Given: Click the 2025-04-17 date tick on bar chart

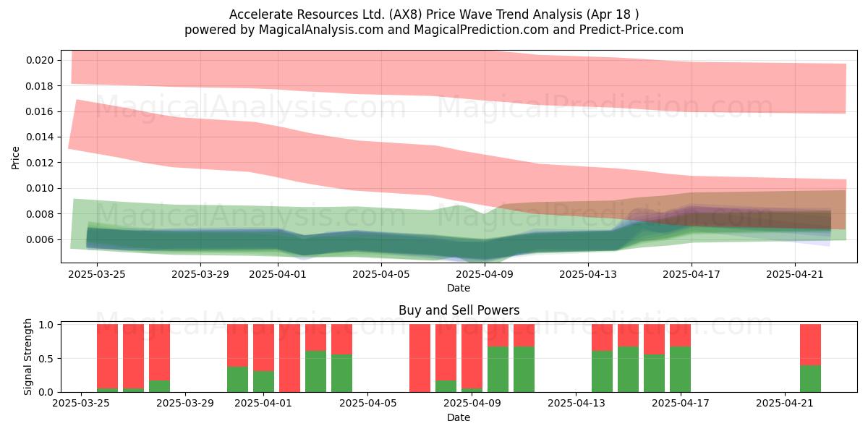Looking at the screenshot, I should coord(680,403).
